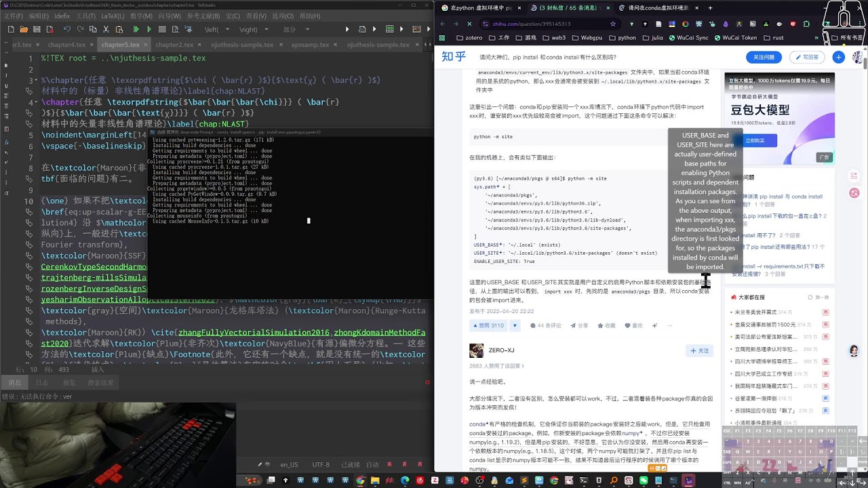Screen dimensions: 868x488
Task: Click the New file icon in TeXstudio
Action: (x=11, y=29)
